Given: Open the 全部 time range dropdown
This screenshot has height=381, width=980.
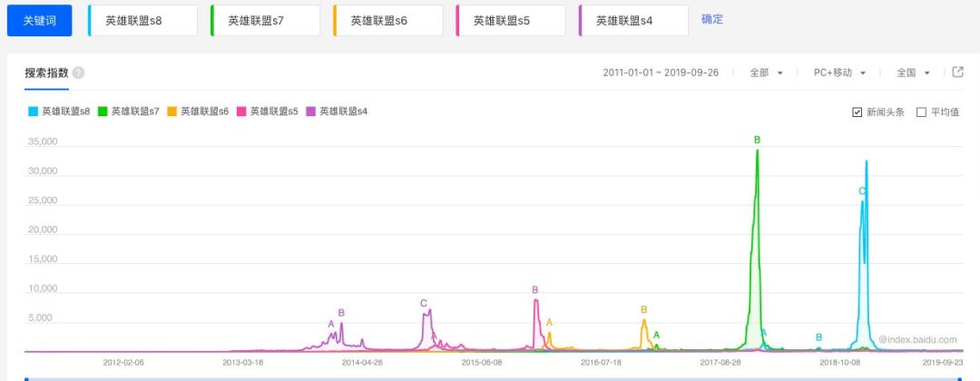Looking at the screenshot, I should (x=767, y=73).
